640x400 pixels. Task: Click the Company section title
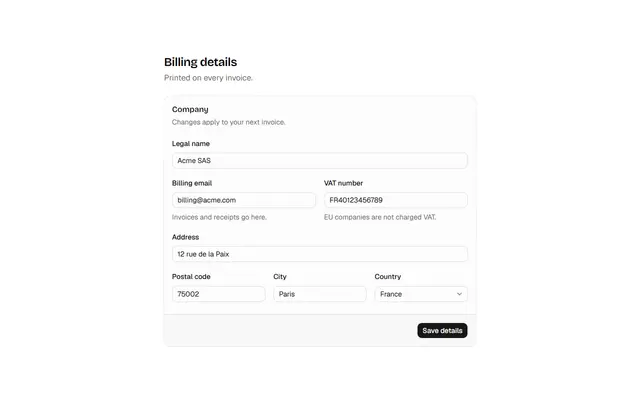point(190,109)
